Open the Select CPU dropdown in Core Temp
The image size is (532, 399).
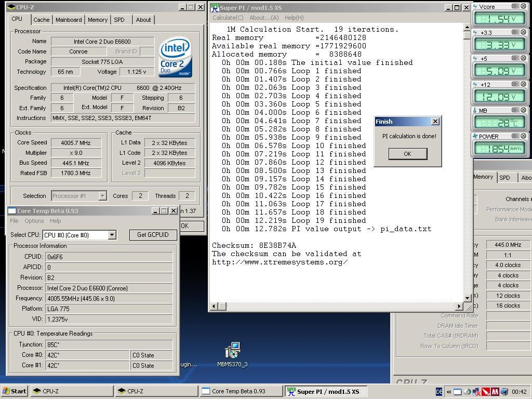tap(112, 235)
